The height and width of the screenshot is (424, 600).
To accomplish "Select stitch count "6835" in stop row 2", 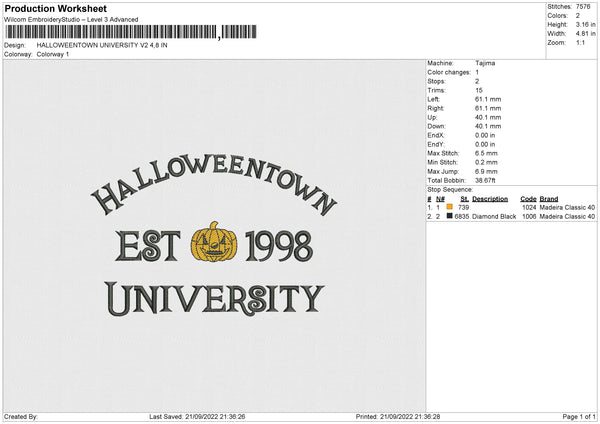I will [462, 217].
